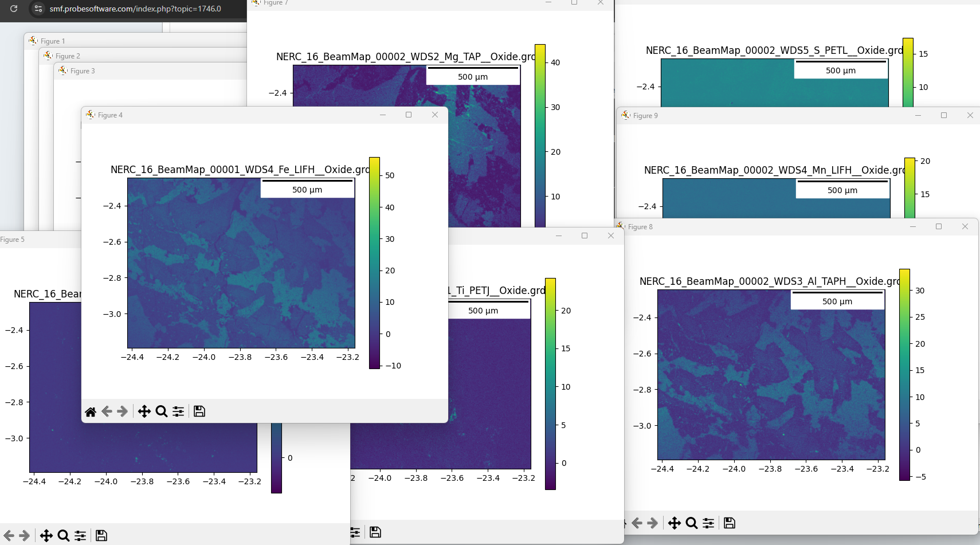The width and height of the screenshot is (980, 545).
Task: Click the forward arrow in Figure 8 toolbar
Action: tap(653, 523)
